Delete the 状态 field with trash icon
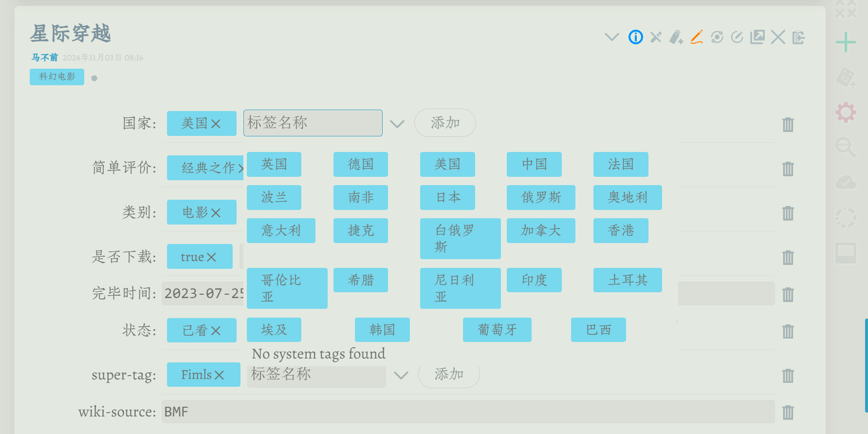The image size is (868, 434). pyautogui.click(x=788, y=332)
